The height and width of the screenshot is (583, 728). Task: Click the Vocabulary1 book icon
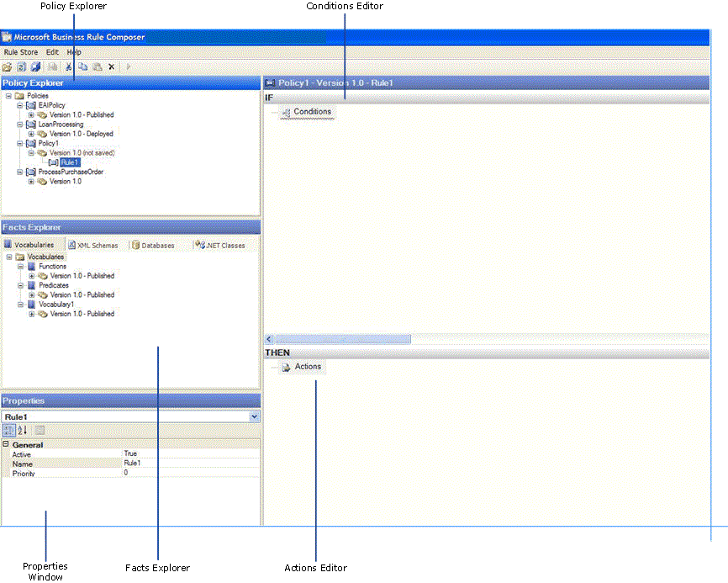[x=32, y=305]
